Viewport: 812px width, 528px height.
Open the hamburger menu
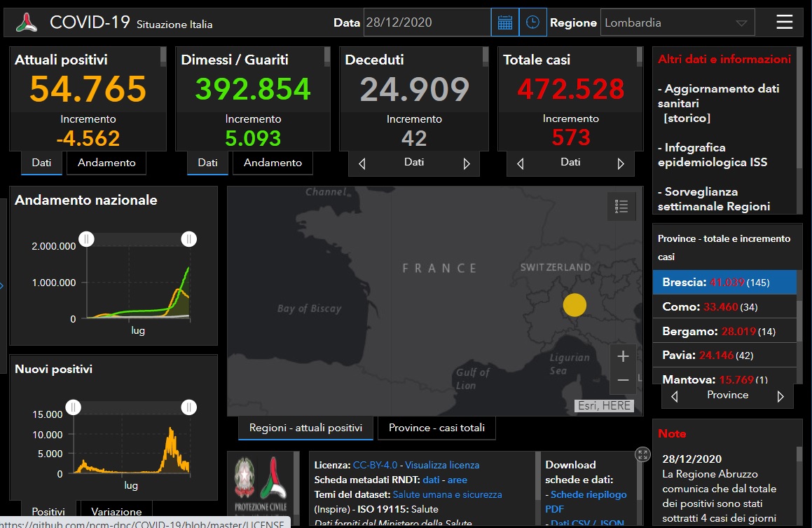(784, 22)
